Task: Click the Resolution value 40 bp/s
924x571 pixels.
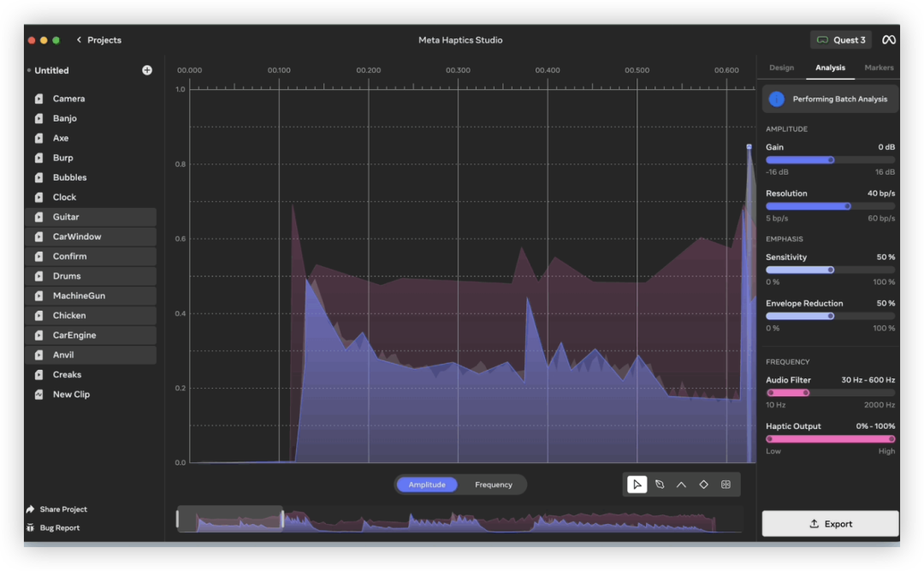Action: (x=881, y=193)
